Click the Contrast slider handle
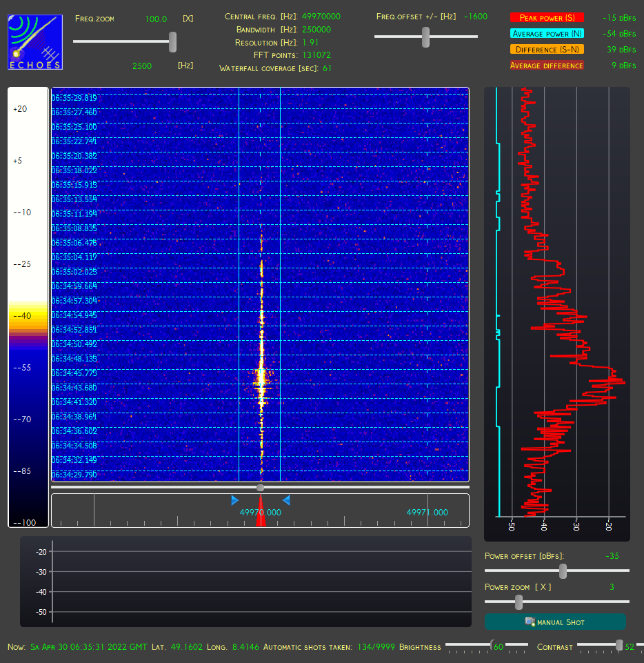This screenshot has height=663, width=644. 619,645
